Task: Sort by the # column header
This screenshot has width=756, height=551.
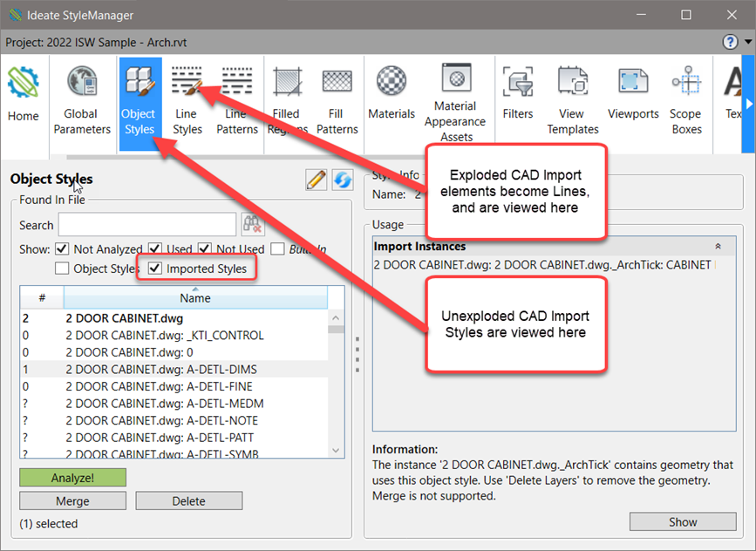Action: click(42, 298)
